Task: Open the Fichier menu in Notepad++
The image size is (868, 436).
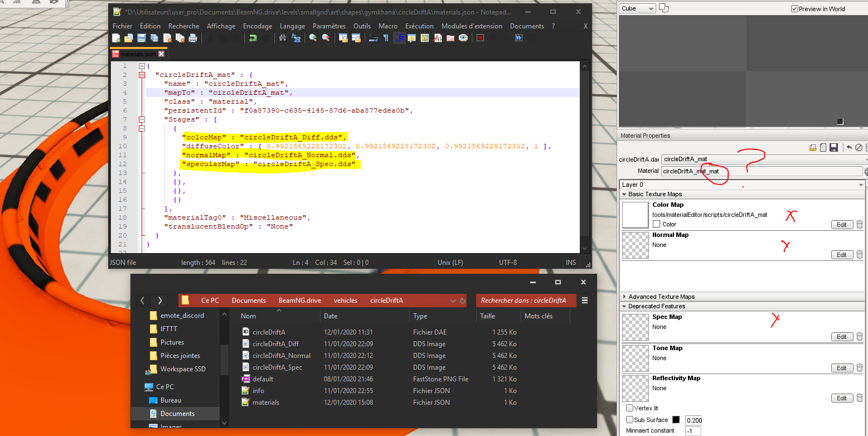Action: pos(123,26)
